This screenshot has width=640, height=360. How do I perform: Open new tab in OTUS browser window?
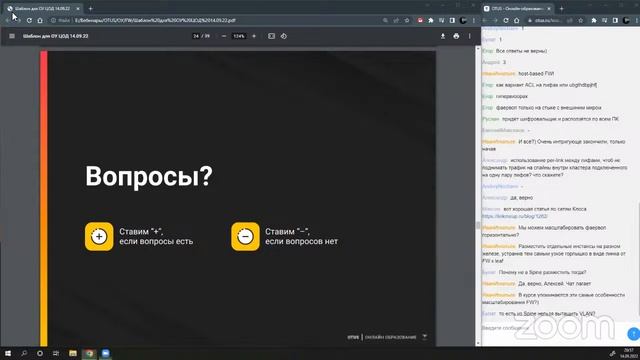[x=561, y=8]
